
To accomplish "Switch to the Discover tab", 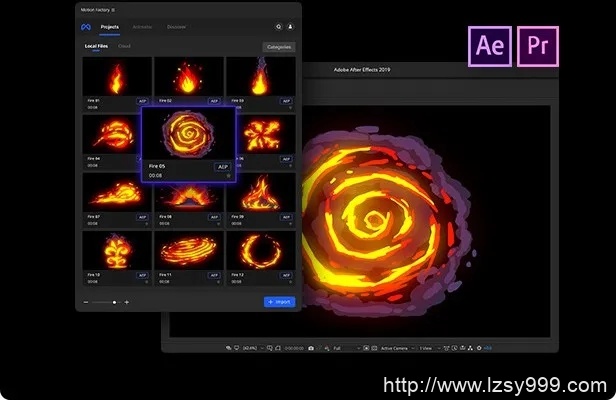I will pyautogui.click(x=176, y=27).
